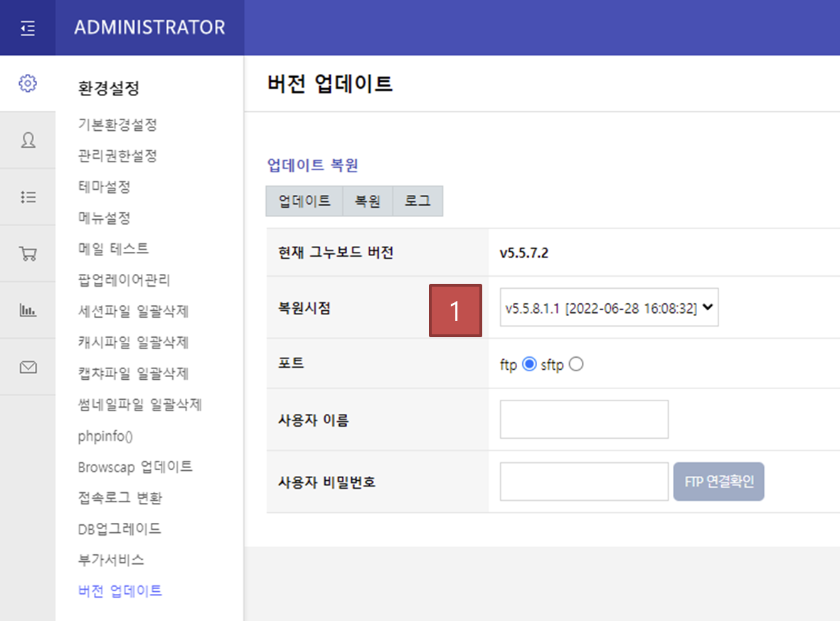Click the ADMINISTRATOR header logo link
The image size is (840, 621).
pos(149,28)
